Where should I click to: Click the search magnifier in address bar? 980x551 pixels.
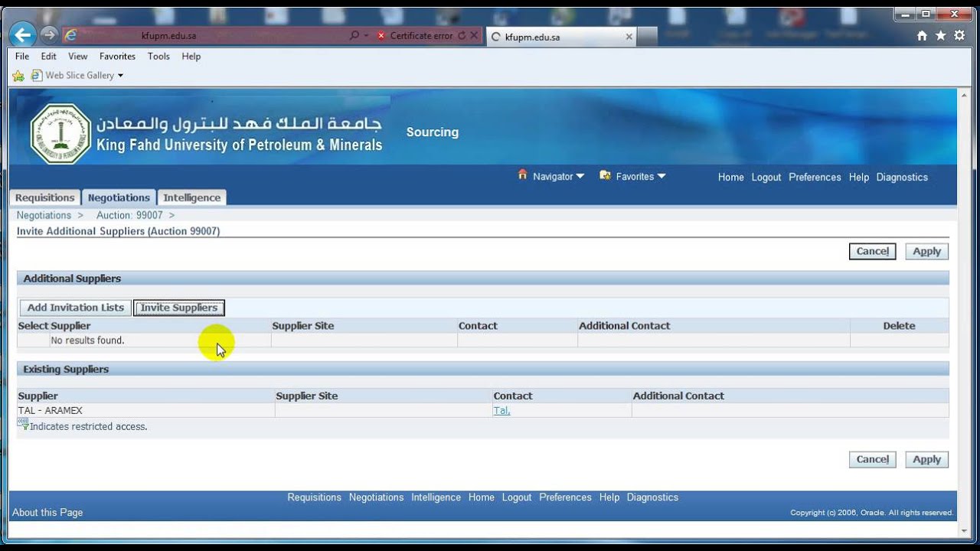[x=354, y=35]
